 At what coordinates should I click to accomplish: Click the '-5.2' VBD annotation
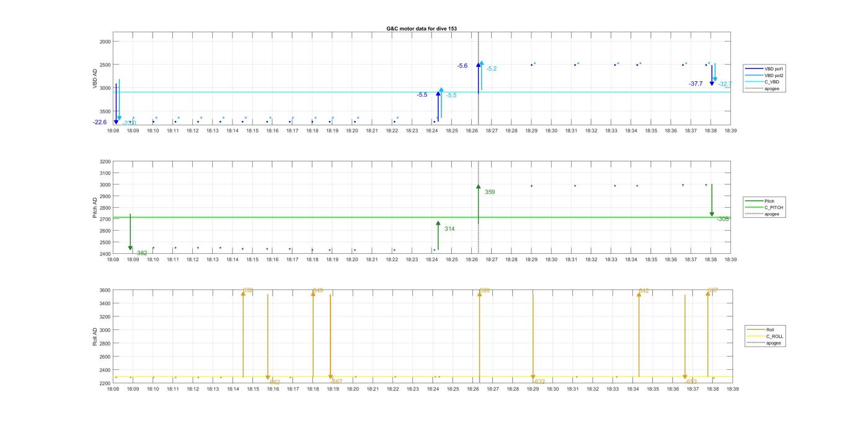(x=492, y=69)
